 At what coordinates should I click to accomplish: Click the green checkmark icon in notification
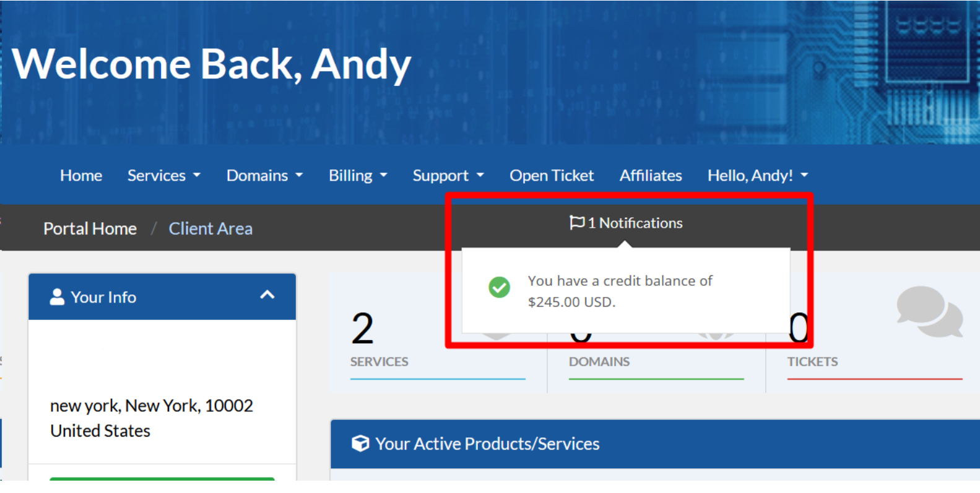click(499, 287)
